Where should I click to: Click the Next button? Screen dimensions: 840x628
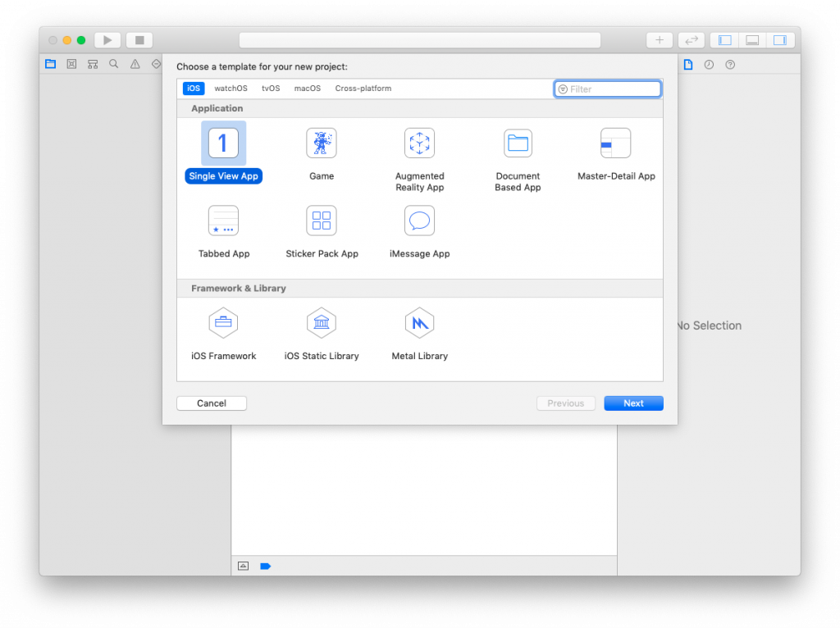[634, 403]
